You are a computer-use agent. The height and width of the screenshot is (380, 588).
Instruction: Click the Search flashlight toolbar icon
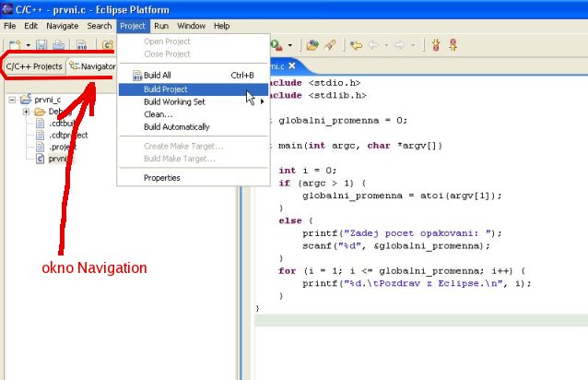point(330,45)
